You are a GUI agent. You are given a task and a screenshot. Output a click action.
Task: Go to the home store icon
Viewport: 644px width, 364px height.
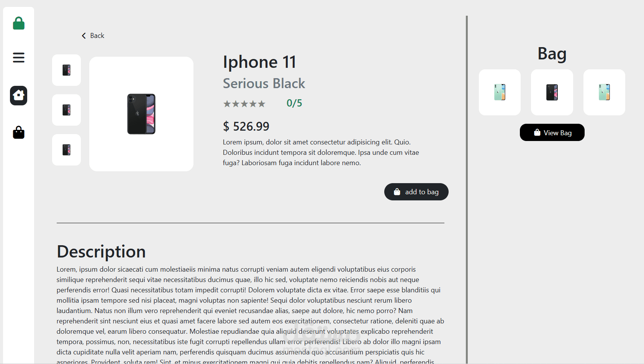[x=19, y=95]
